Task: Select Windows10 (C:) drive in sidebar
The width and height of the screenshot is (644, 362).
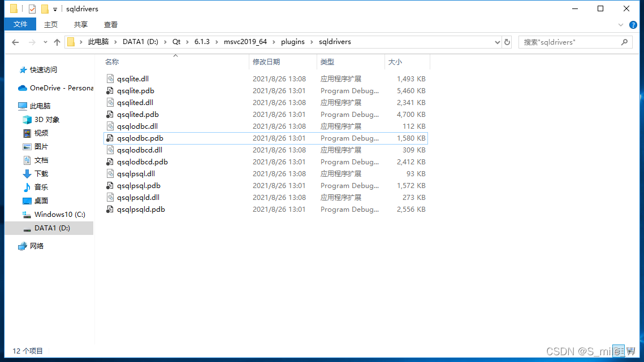Action: [60, 214]
